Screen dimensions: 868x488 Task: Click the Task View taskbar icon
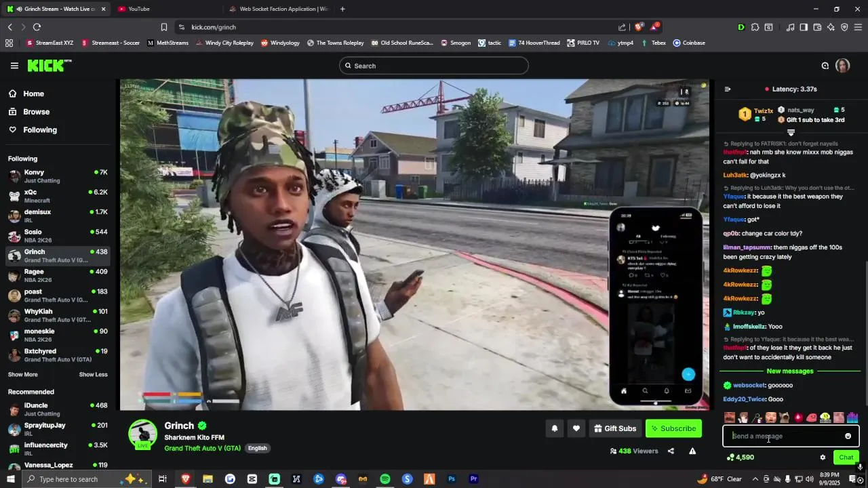point(163,479)
